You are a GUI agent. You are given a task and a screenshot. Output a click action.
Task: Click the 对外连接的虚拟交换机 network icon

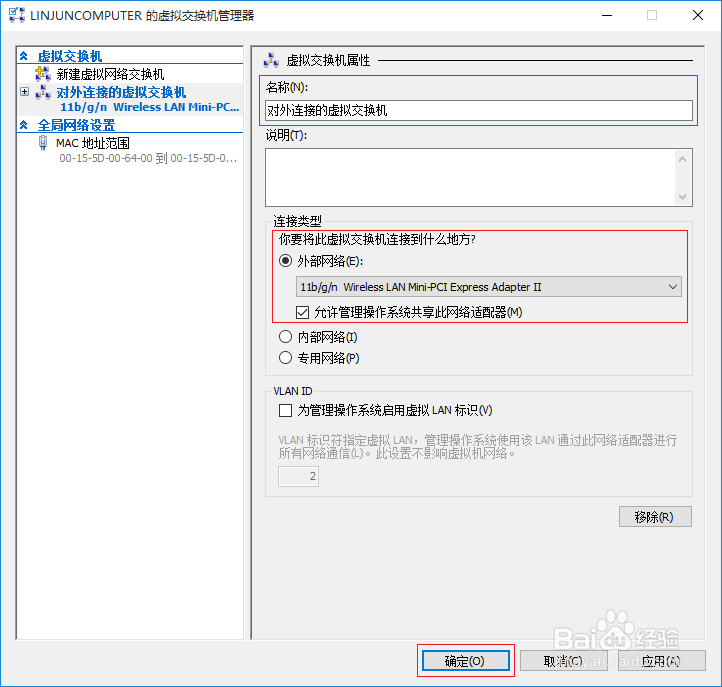tap(43, 92)
